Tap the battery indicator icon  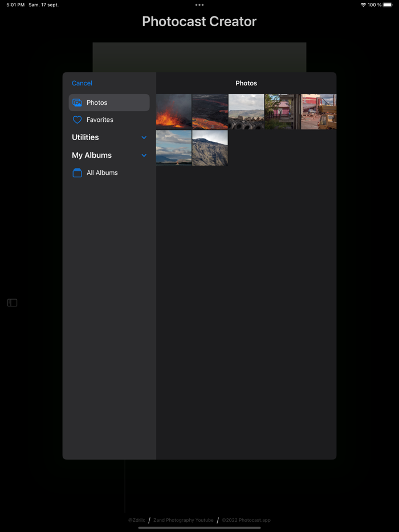coord(388,5)
